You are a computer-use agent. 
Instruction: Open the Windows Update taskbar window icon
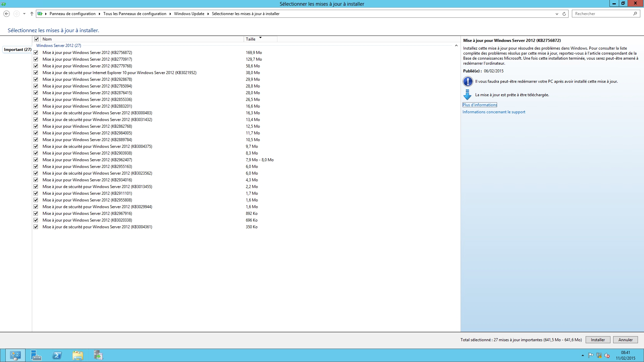click(x=98, y=355)
